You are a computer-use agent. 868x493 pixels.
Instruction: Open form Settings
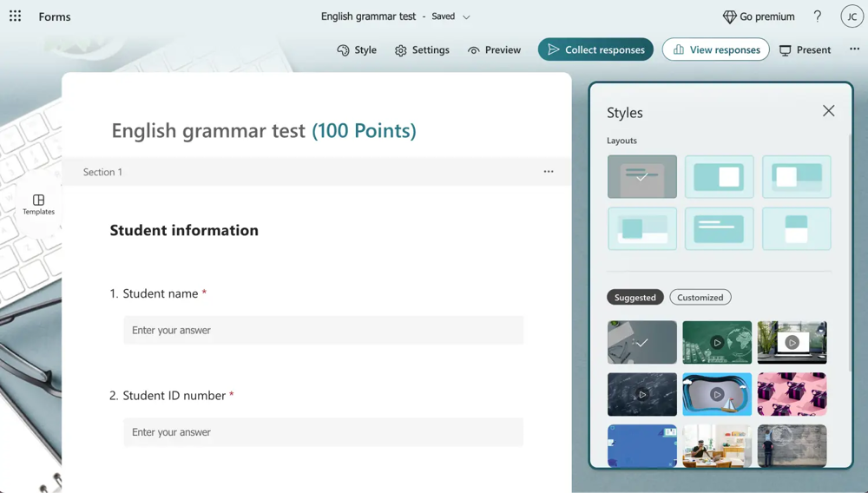tap(422, 50)
